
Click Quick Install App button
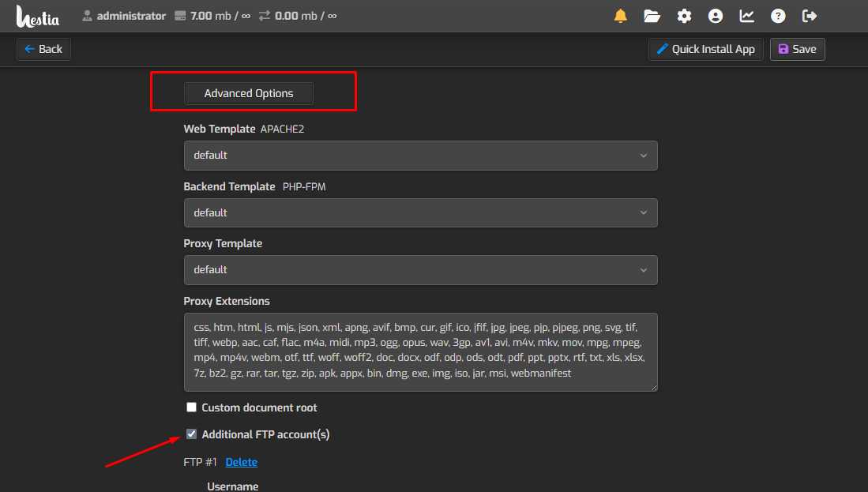pos(705,49)
